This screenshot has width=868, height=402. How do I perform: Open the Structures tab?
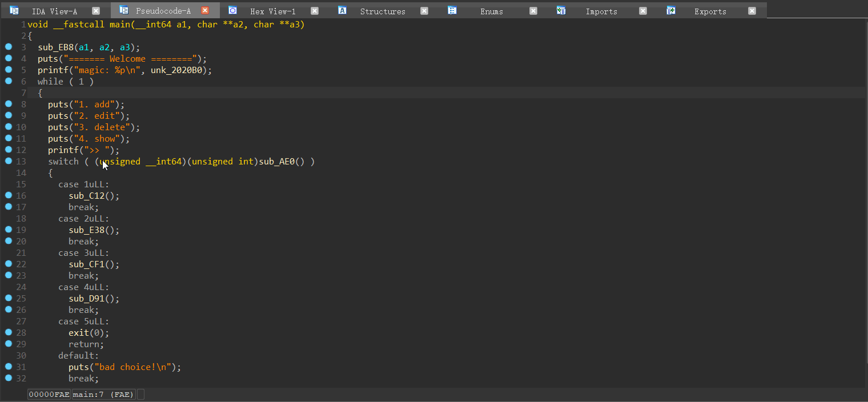click(383, 11)
